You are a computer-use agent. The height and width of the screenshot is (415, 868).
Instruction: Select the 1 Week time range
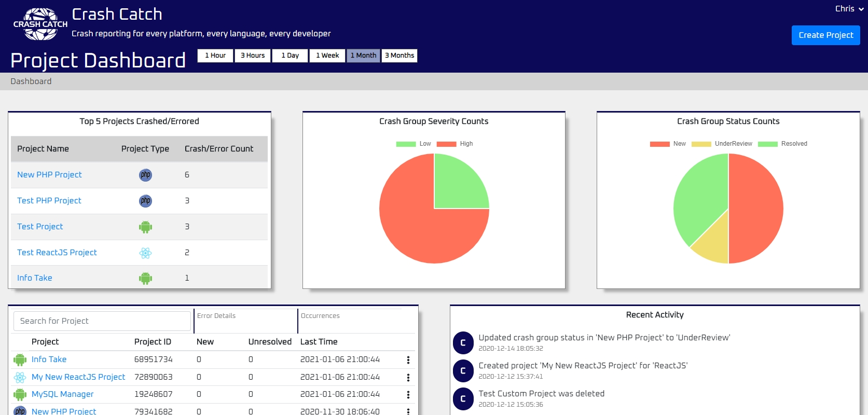click(327, 56)
